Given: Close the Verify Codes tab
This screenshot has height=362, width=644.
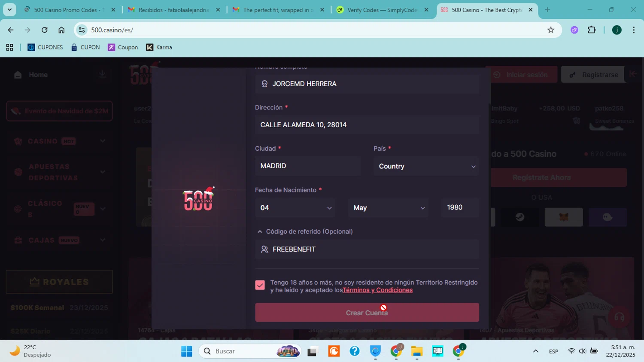Looking at the screenshot, I should [x=426, y=10].
